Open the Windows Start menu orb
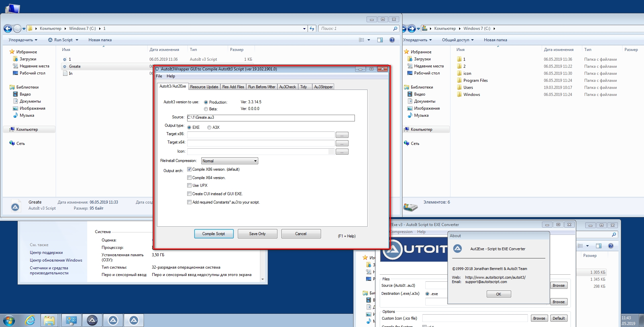The height and width of the screenshot is (327, 644). click(x=9, y=320)
